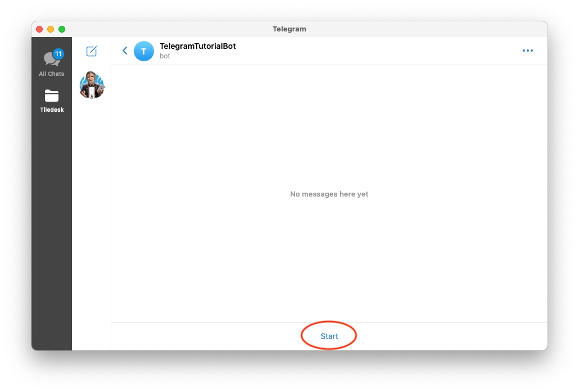579x392 pixels.
Task: Open the TelegramTutorialBot profile avatar
Action: (144, 51)
